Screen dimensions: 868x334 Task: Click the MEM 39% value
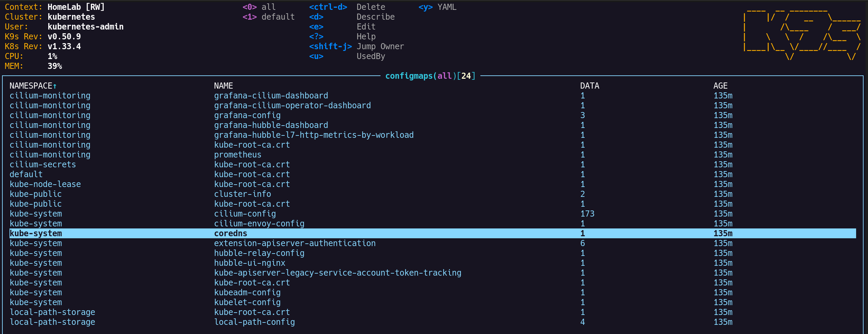55,66
